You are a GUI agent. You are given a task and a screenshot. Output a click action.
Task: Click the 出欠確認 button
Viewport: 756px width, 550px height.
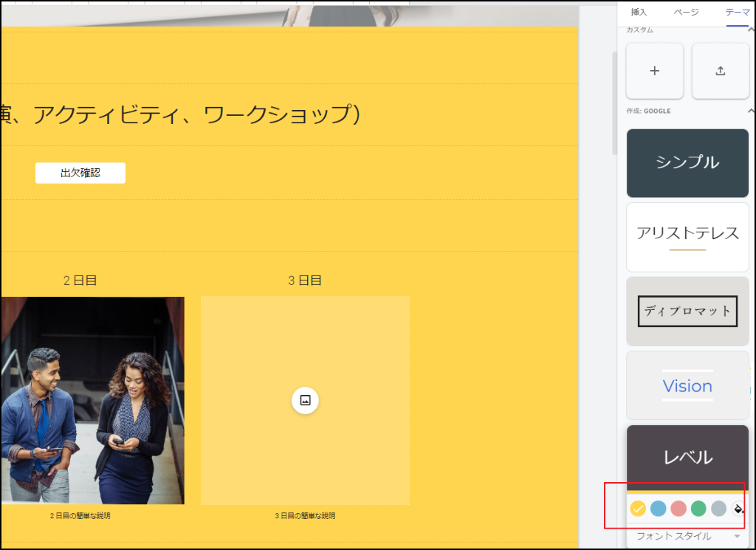[x=80, y=173]
